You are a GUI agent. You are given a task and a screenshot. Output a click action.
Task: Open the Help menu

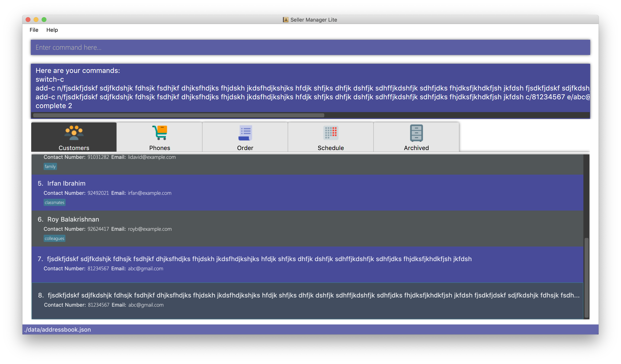tap(52, 30)
